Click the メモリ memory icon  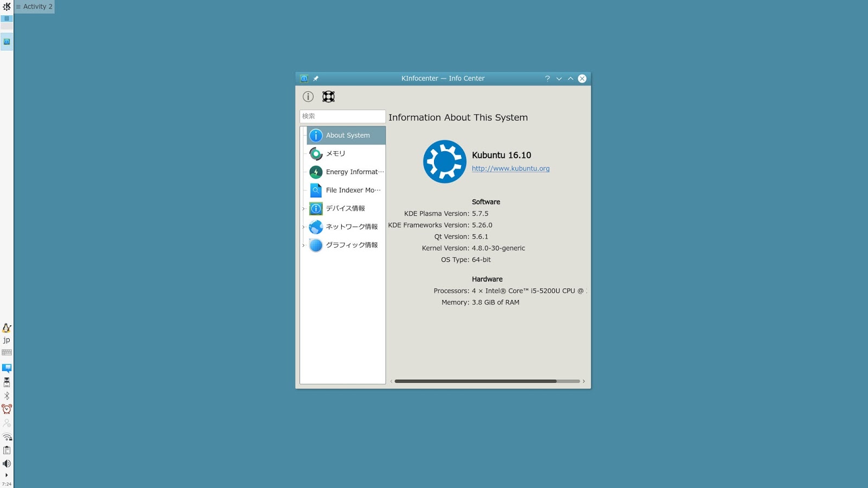click(316, 154)
